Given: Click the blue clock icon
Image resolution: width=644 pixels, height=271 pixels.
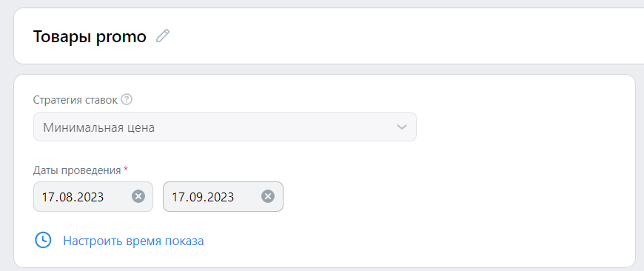Looking at the screenshot, I should coord(43,240).
